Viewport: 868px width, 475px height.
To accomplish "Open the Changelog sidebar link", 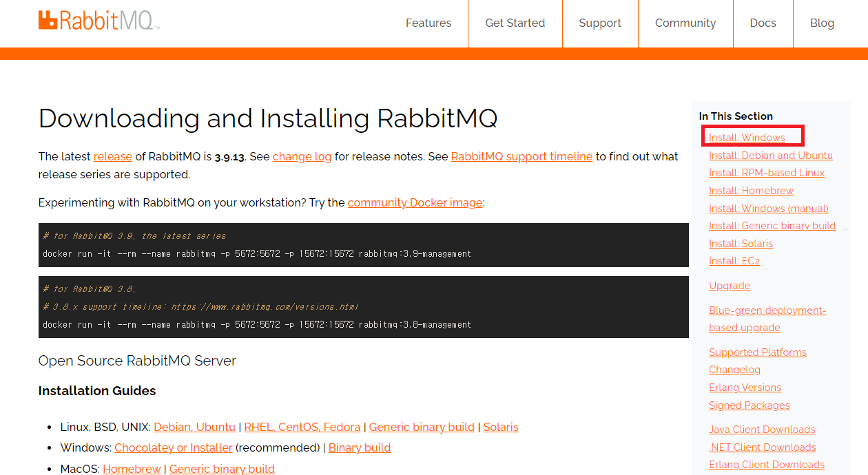I will pos(735,370).
